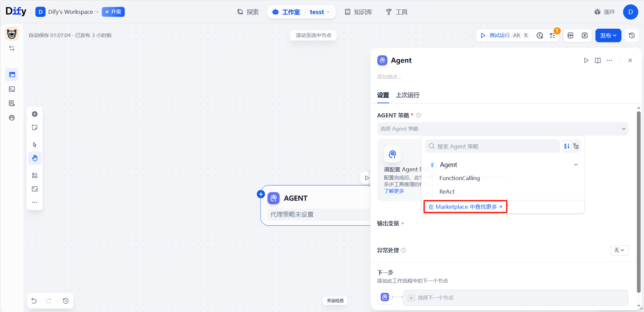Open the 发布 publish dropdown
This screenshot has height=312, width=644.
pos(608,35)
